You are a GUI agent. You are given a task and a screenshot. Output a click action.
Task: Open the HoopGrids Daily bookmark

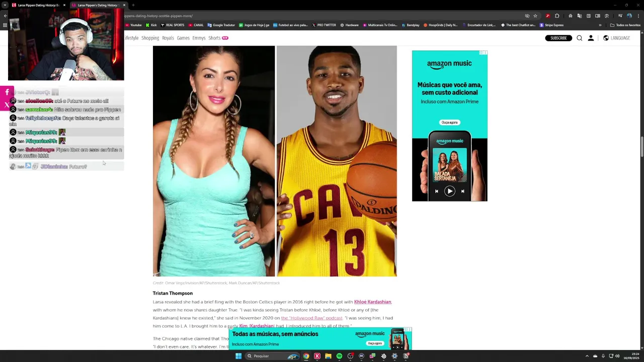click(x=440, y=25)
